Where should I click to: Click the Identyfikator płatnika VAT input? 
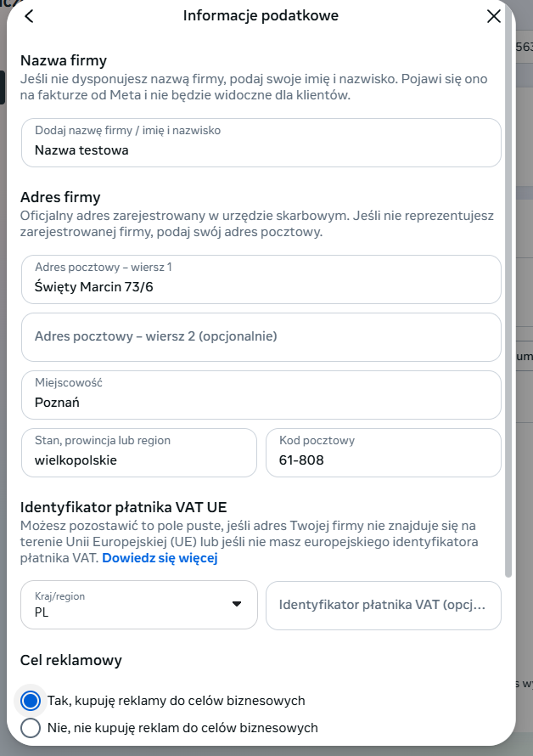(x=384, y=605)
